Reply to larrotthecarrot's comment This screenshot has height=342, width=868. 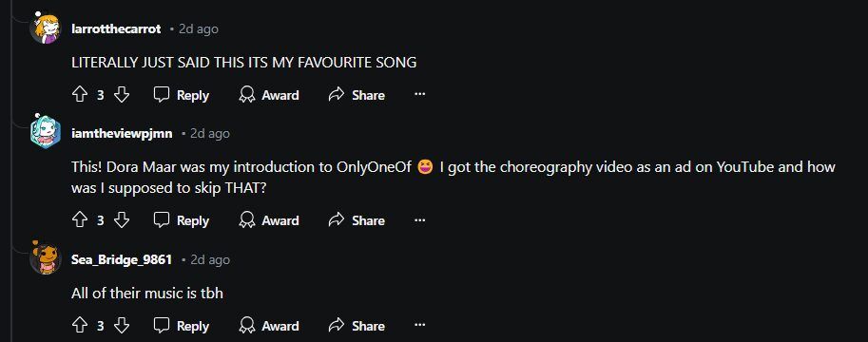(182, 95)
